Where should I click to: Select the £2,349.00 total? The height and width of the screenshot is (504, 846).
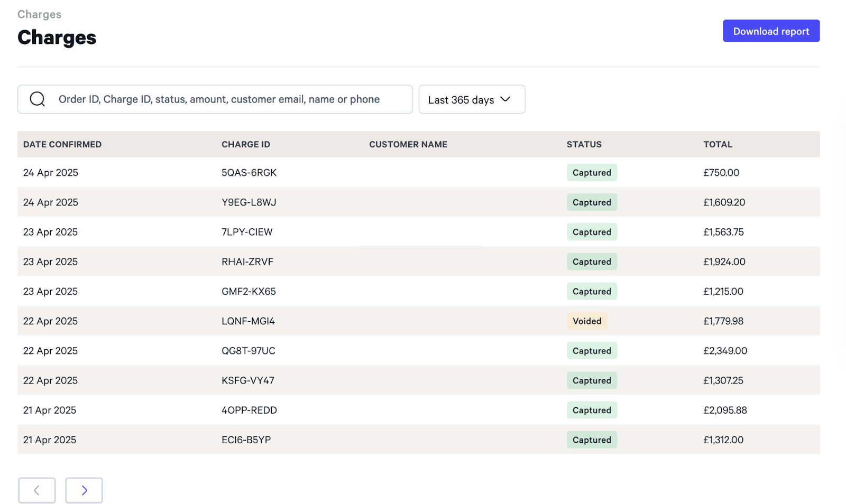pyautogui.click(x=725, y=351)
